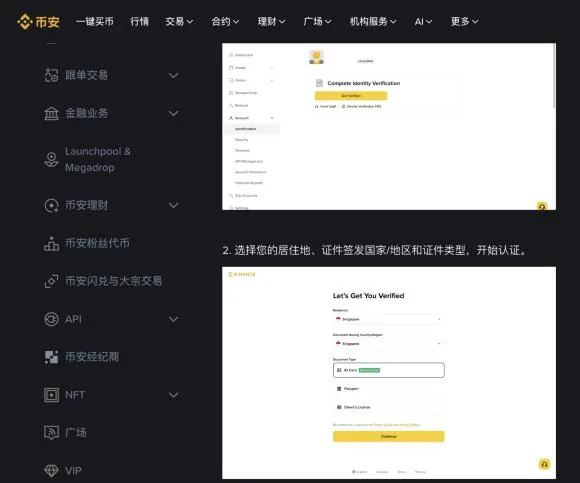The width and height of the screenshot is (580, 483).
Task: Select the Passport document type
Action: [x=388, y=389]
